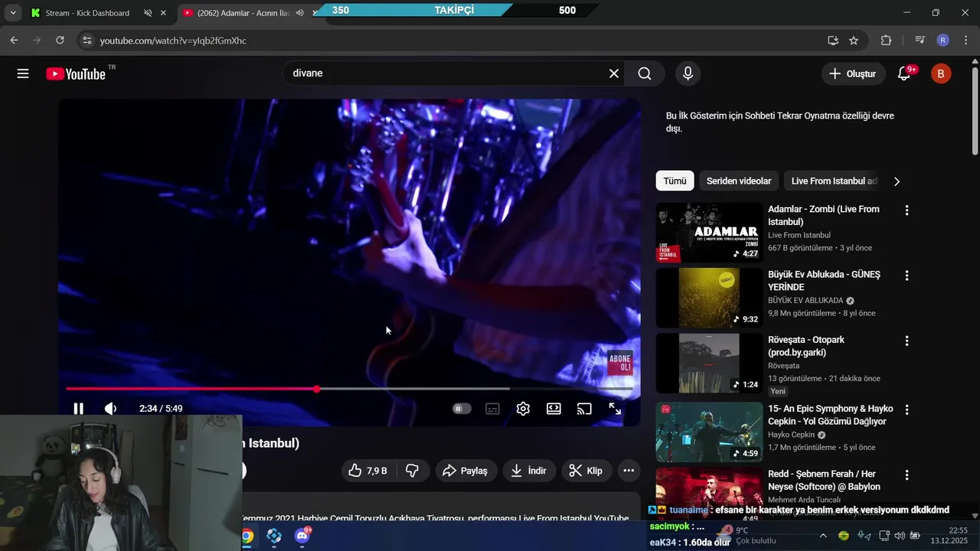Click the 2:34 / 5:49 time display

point(161,409)
